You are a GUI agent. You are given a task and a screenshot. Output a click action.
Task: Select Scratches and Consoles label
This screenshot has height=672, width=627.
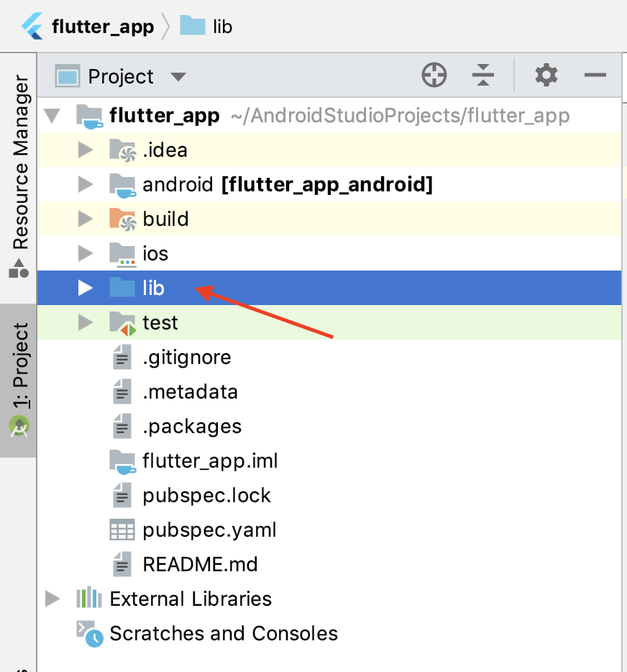[224, 633]
